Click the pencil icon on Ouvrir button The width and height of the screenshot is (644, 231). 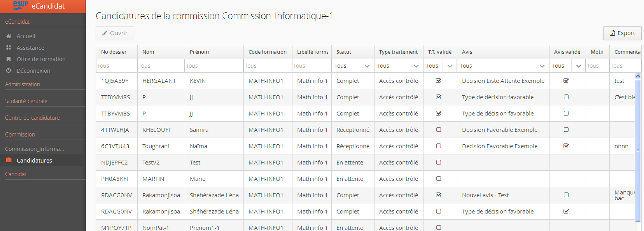105,33
